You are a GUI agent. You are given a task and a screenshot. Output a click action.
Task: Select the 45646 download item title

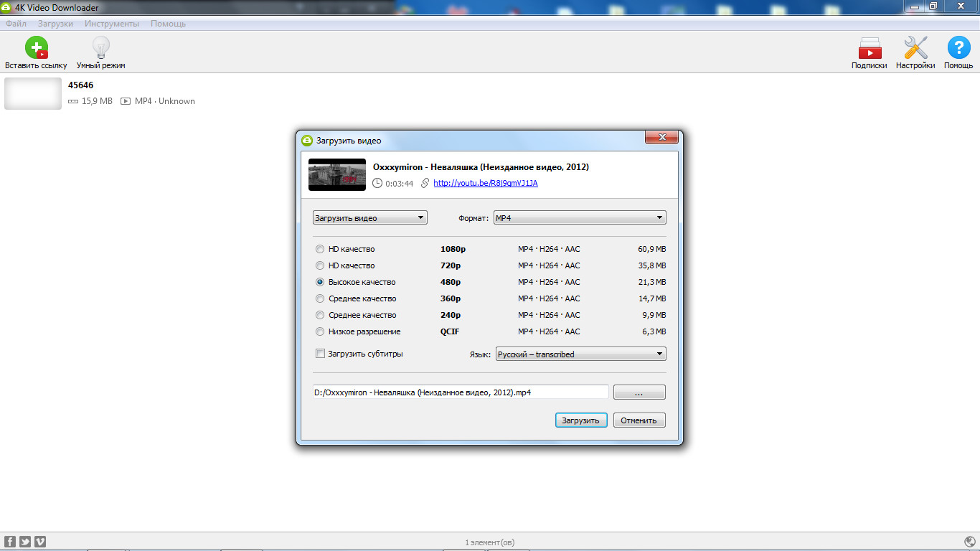(81, 85)
